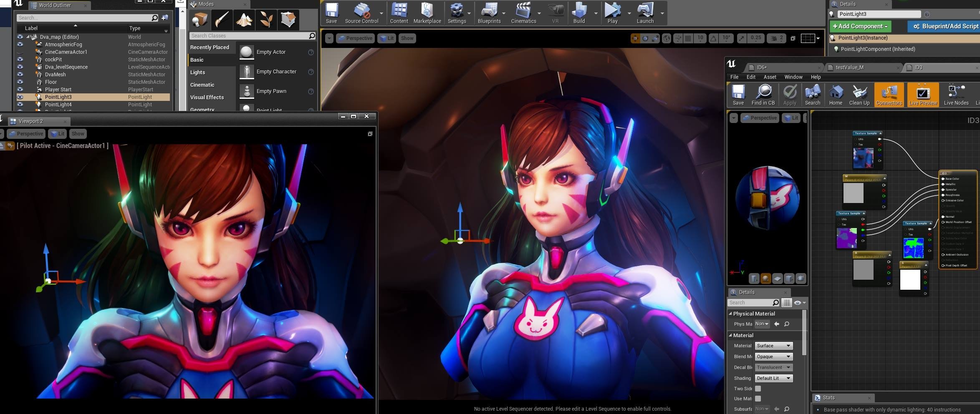980x414 pixels.
Task: Click Perspective button in main viewport
Action: coord(355,38)
